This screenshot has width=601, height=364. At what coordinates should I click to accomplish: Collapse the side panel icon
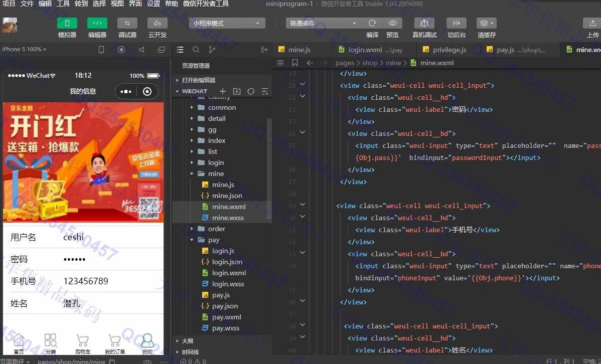pyautogui.click(x=264, y=50)
